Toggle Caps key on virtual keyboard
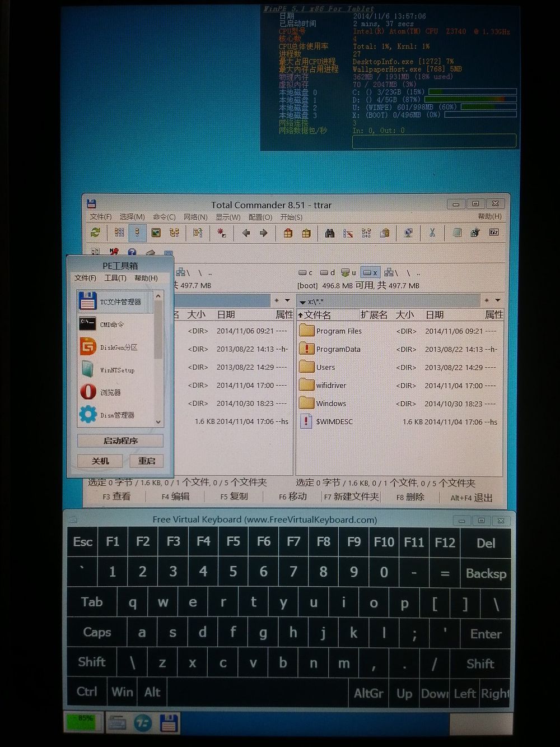The height and width of the screenshot is (747, 560). [97, 632]
